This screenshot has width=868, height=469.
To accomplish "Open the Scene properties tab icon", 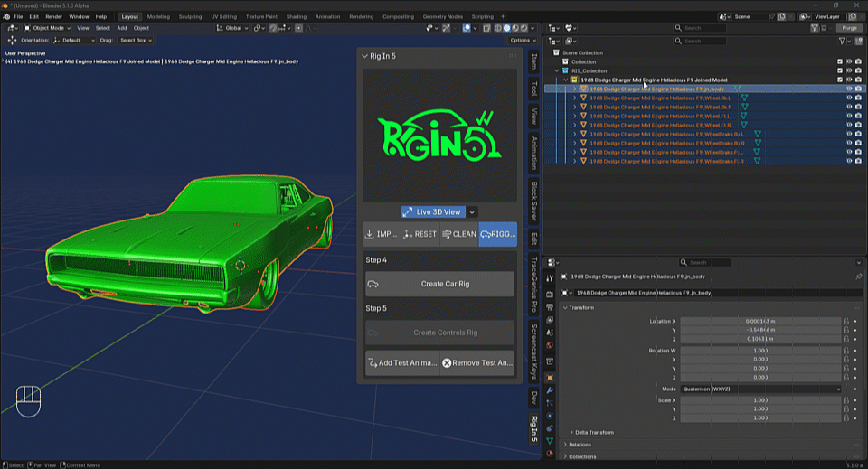I will (550, 333).
